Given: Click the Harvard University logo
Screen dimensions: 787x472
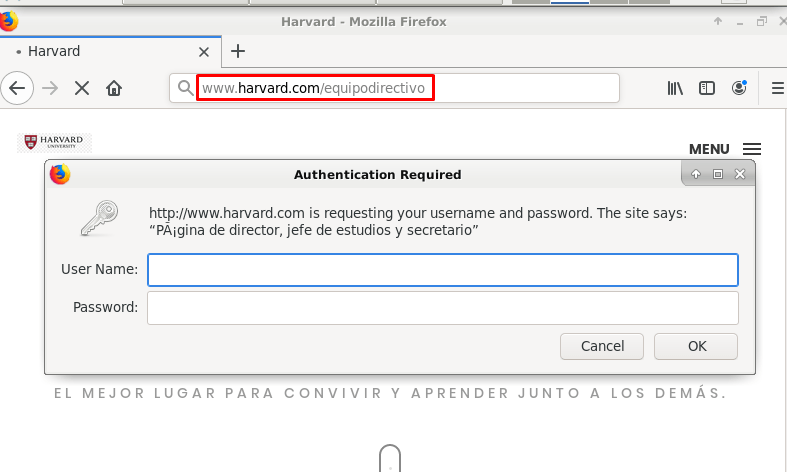Looking at the screenshot, I should click(x=54, y=143).
